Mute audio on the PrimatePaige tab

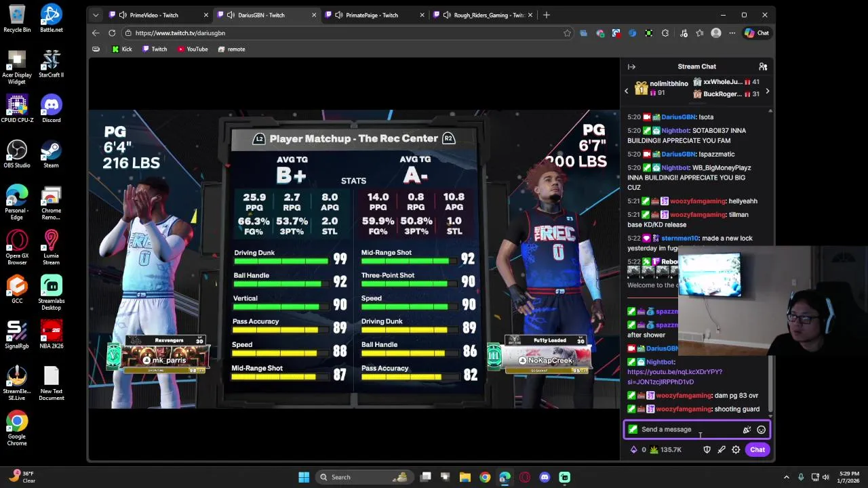pyautogui.click(x=338, y=15)
